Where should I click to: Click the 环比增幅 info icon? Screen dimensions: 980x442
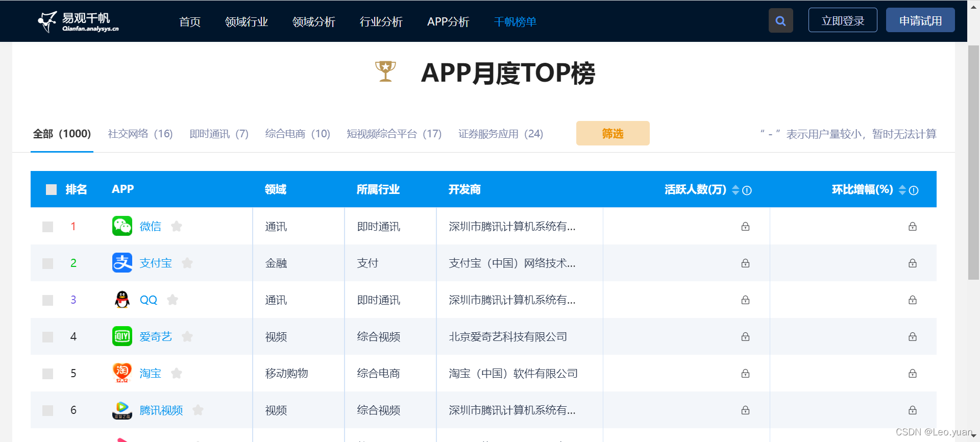click(x=914, y=190)
